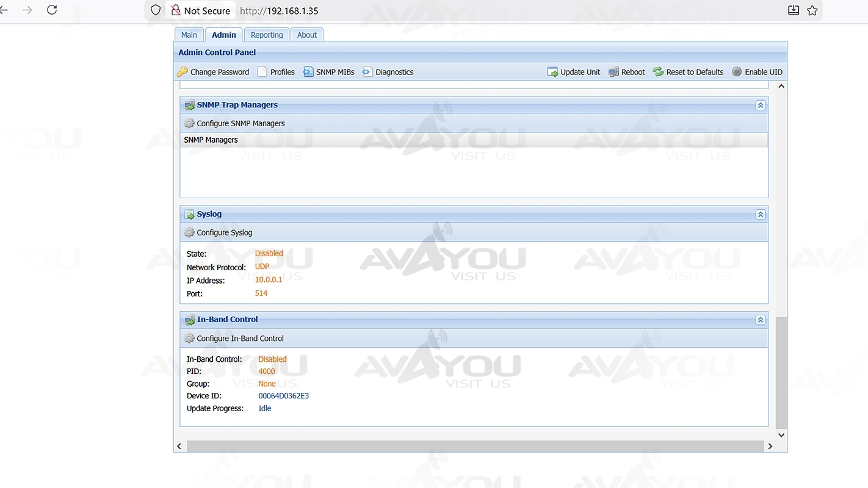The width and height of the screenshot is (868, 488).
Task: Open the Reporting tab
Action: point(267,35)
